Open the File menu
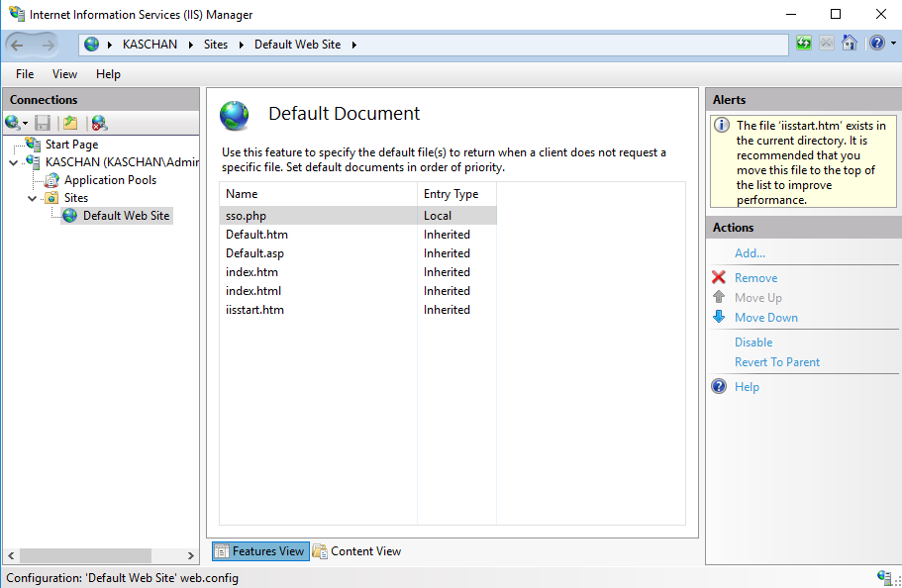902x588 pixels. [x=25, y=74]
